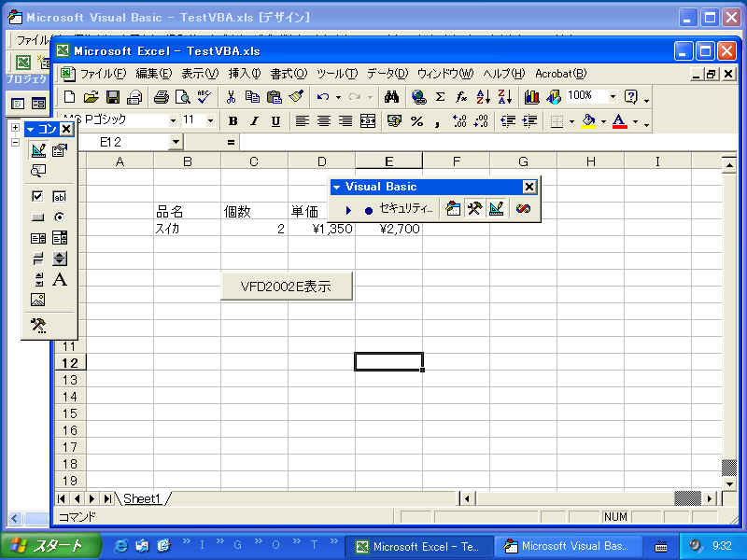Toggle Design Mode in Control Toolbox
Viewport: 747px width, 560px height.
[x=38, y=150]
